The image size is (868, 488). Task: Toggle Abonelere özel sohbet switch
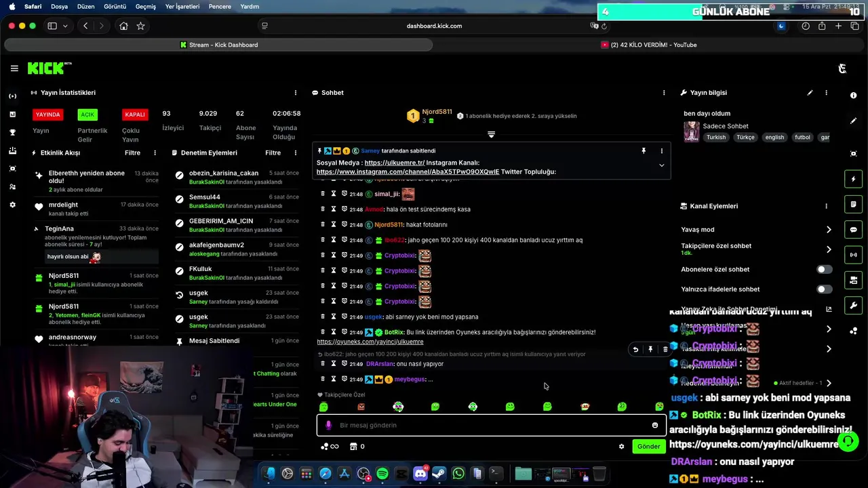coord(824,270)
